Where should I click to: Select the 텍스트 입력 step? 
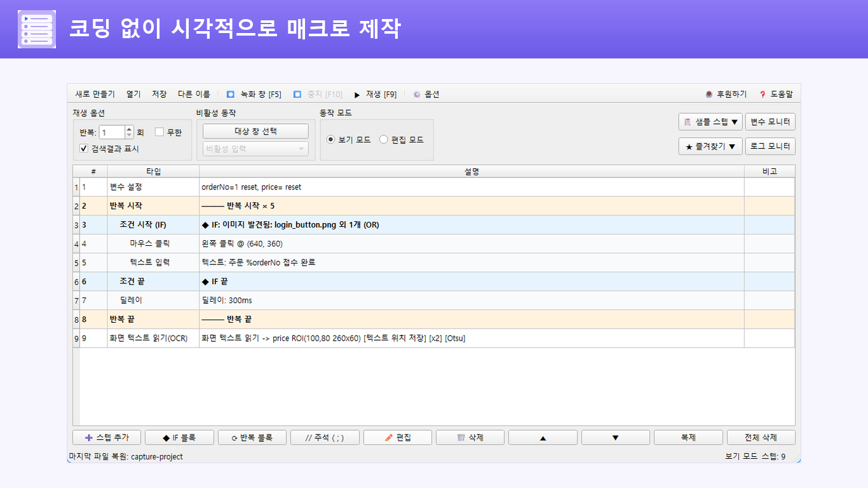434,262
